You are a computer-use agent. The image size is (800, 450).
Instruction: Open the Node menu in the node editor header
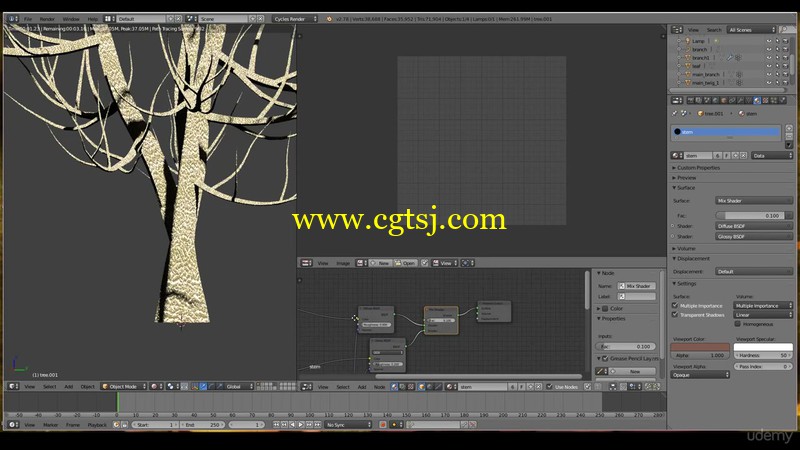point(380,387)
